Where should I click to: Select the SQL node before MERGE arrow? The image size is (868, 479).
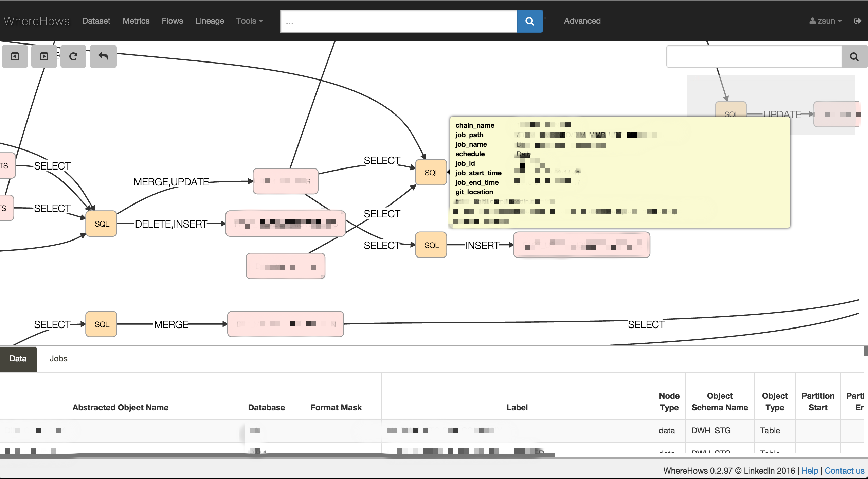coord(102,324)
